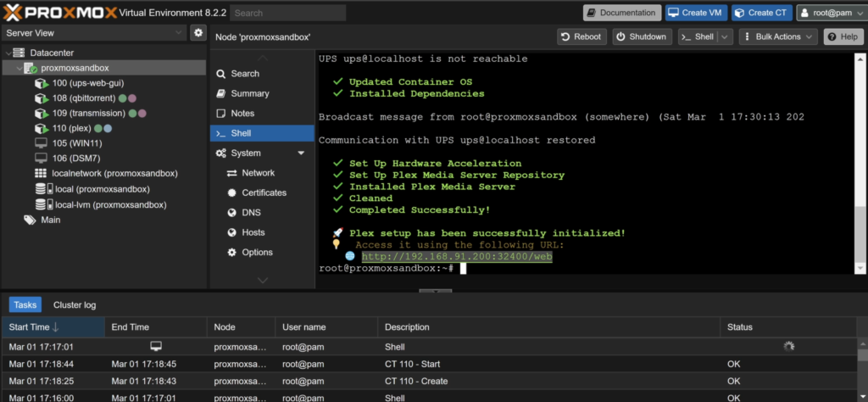The width and height of the screenshot is (868, 402).
Task: Click Create VM
Action: coord(696,13)
